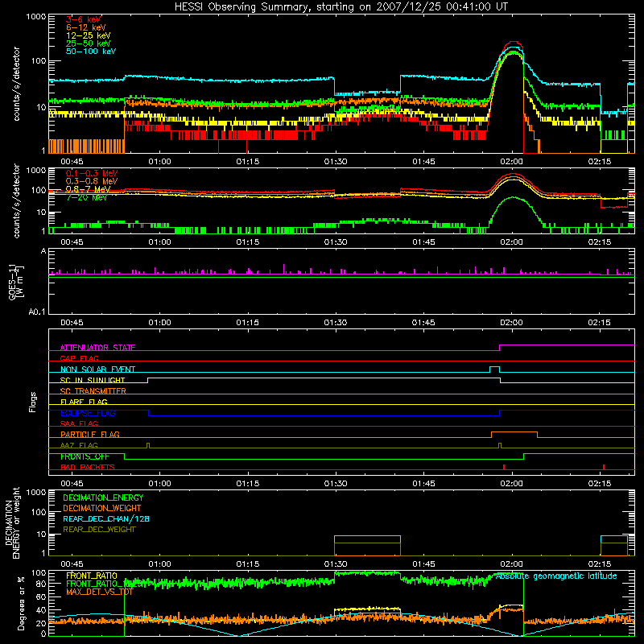This screenshot has width=644, height=644.
Task: Select the SAA_FLAG label
Action: point(79,423)
